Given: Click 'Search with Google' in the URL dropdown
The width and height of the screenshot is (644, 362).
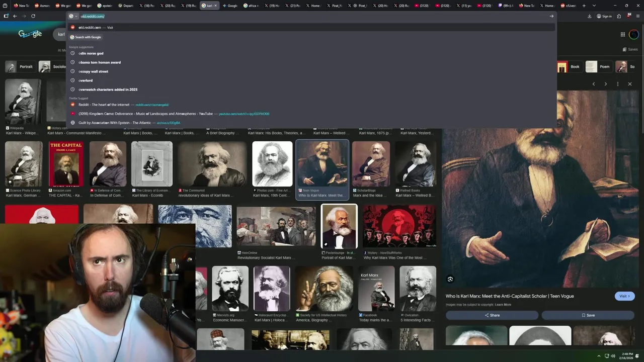Looking at the screenshot, I should click(86, 37).
